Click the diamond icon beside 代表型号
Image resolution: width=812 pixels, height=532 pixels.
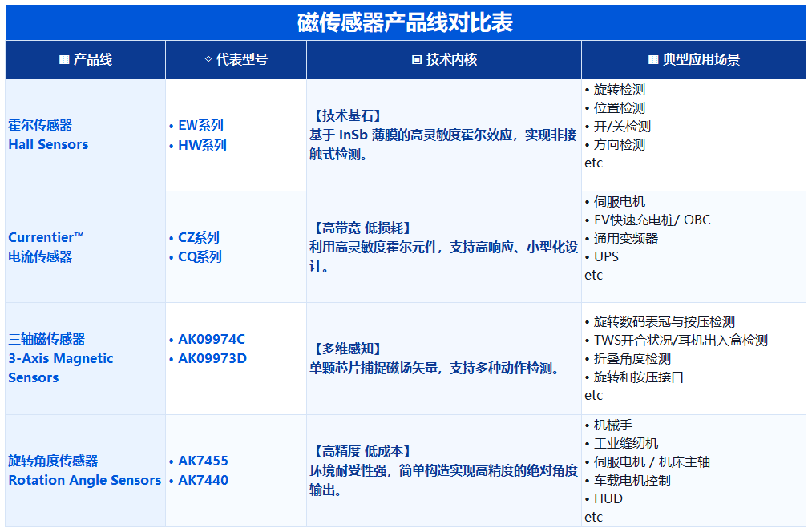pyautogui.click(x=208, y=59)
